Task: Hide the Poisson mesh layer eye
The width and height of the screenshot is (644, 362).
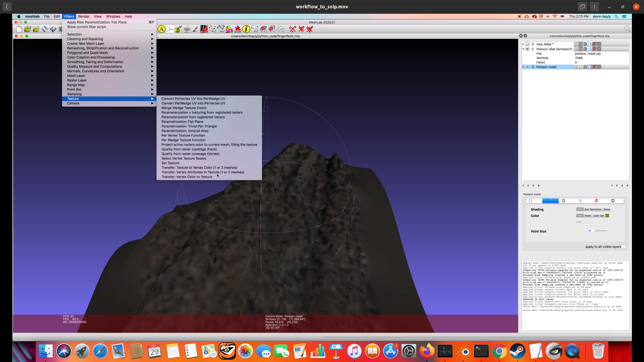Action: coord(528,67)
